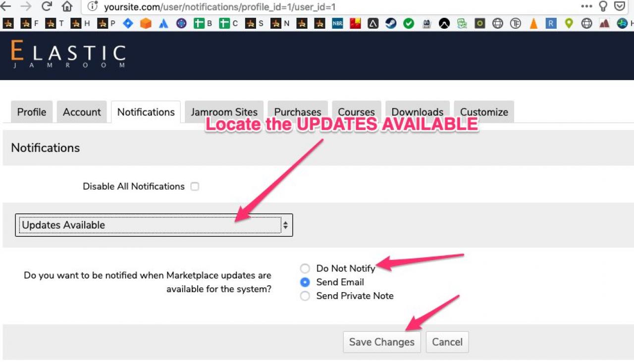Viewport: 634px width, 364px height.
Task: Reload the current page
Action: pyautogui.click(x=47, y=7)
